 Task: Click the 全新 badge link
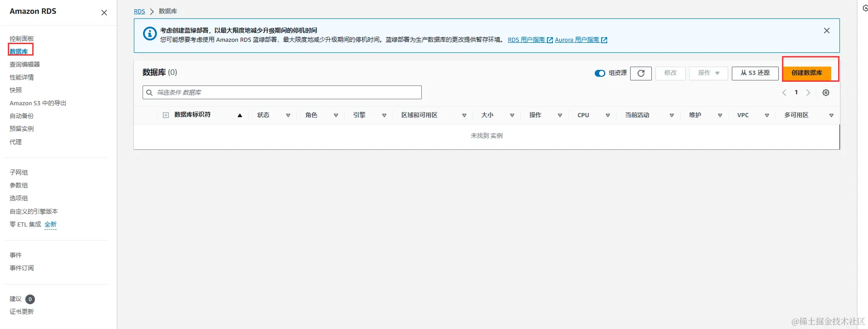(51, 224)
